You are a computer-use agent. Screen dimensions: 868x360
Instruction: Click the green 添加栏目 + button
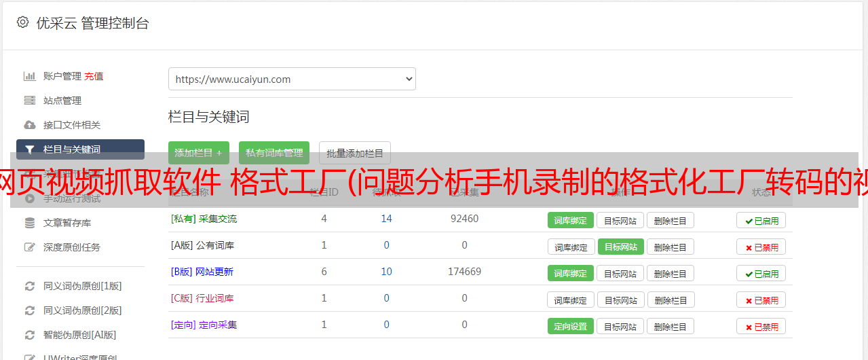click(x=199, y=153)
